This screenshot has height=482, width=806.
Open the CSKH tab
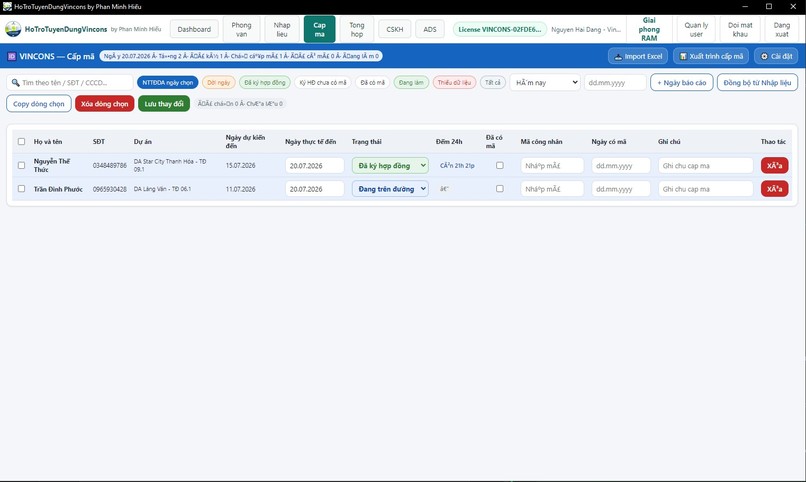[x=395, y=29]
